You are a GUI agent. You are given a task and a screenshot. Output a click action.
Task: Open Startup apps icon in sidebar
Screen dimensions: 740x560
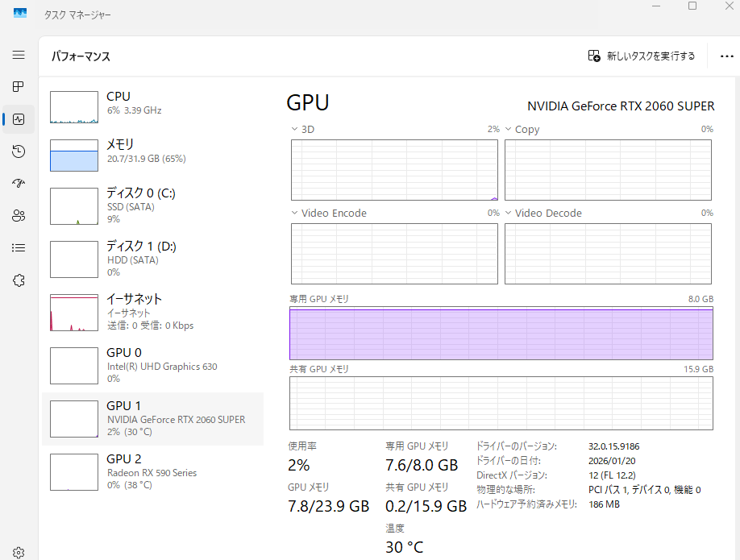(x=19, y=184)
